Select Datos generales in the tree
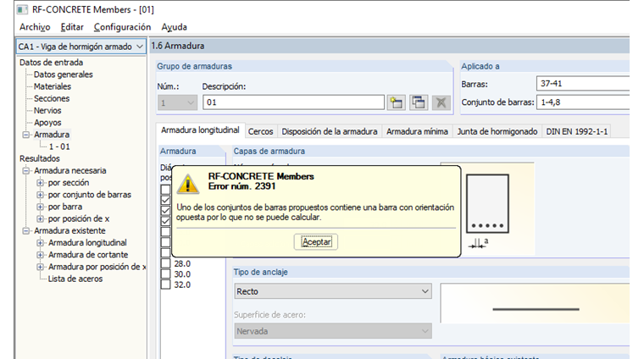Screen dimensions: 644x359 pyautogui.click(x=64, y=75)
